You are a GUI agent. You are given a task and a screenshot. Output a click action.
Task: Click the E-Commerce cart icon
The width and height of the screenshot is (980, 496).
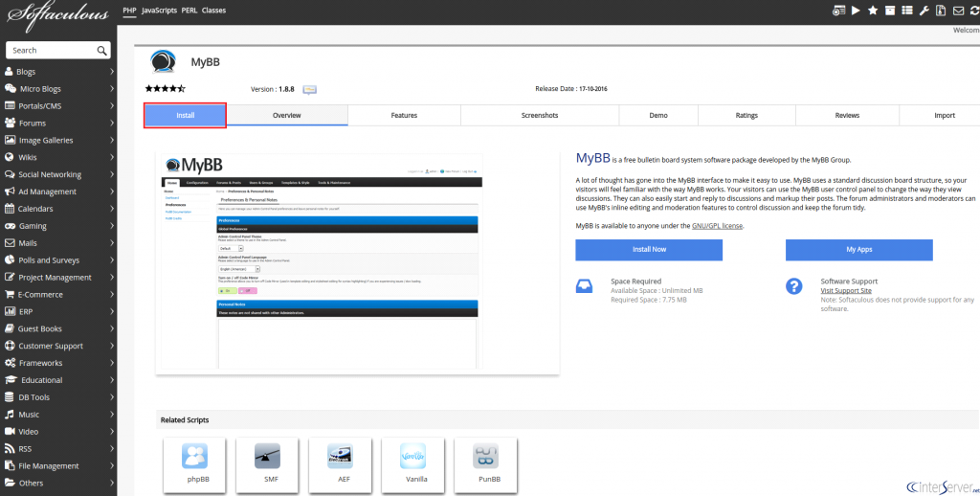(x=10, y=294)
